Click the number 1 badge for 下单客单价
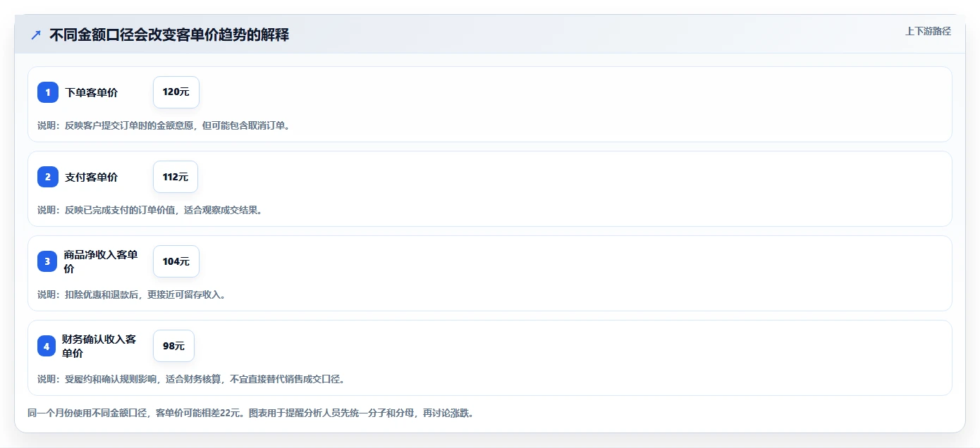Screen dimensions: 980x448 48,92
